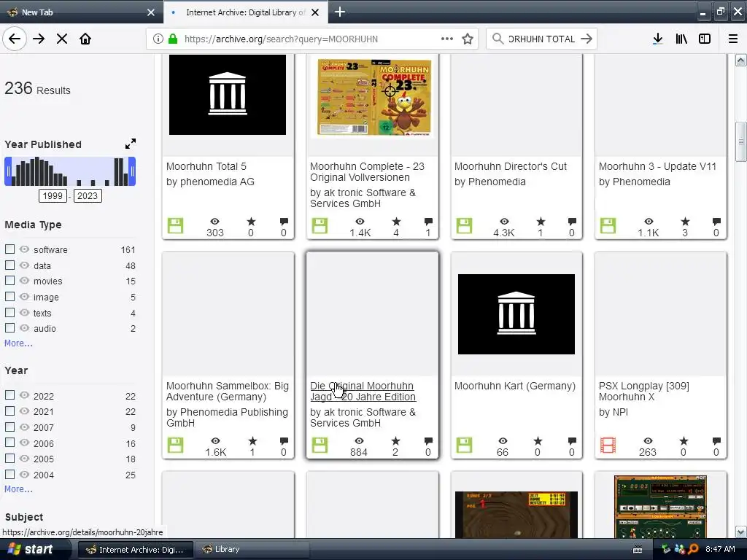Check the 2004 year checkbox
Screen dimensions: 747x560
(x=9, y=474)
